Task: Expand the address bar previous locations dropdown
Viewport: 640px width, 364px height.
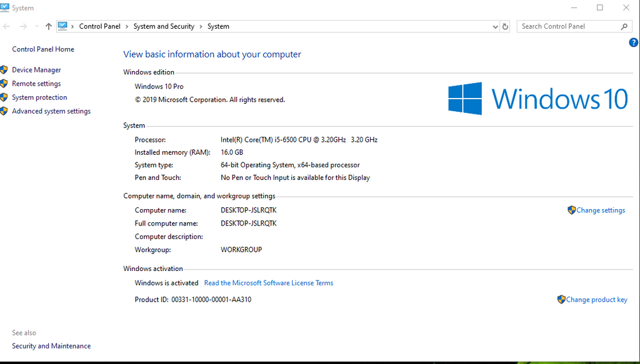Action: pyautogui.click(x=495, y=26)
